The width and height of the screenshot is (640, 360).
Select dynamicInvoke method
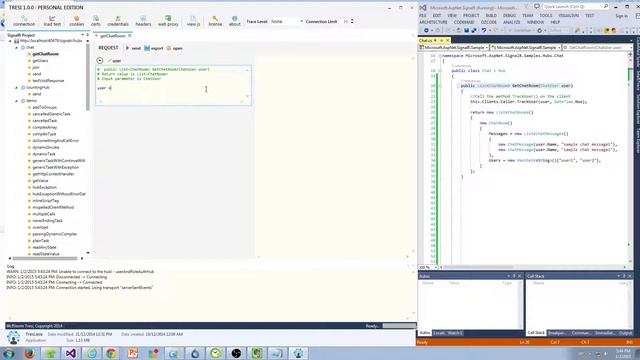click(x=46, y=147)
